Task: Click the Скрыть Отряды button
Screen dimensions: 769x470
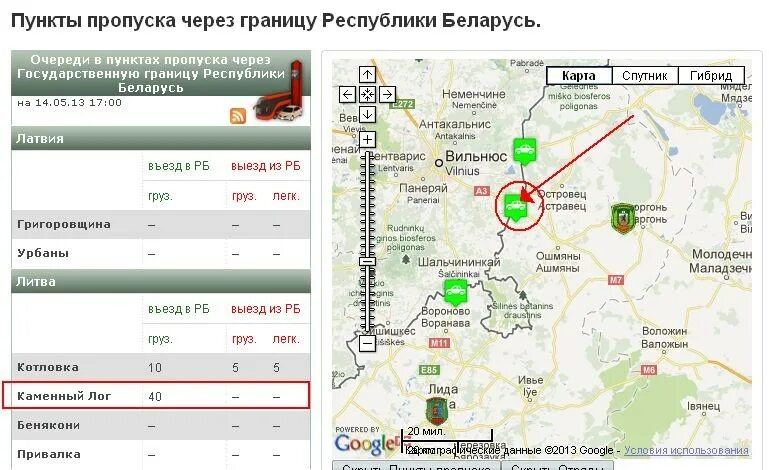Action: (557, 466)
